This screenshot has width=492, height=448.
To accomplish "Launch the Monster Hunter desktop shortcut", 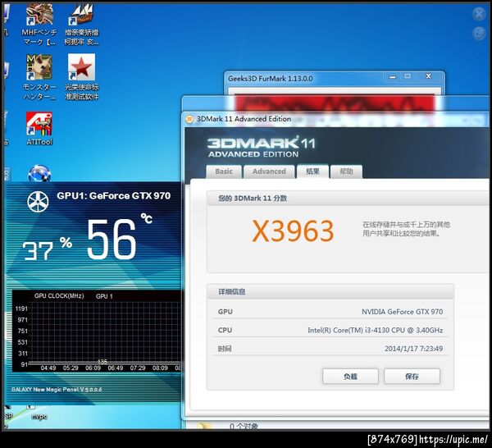I will 39,77.
